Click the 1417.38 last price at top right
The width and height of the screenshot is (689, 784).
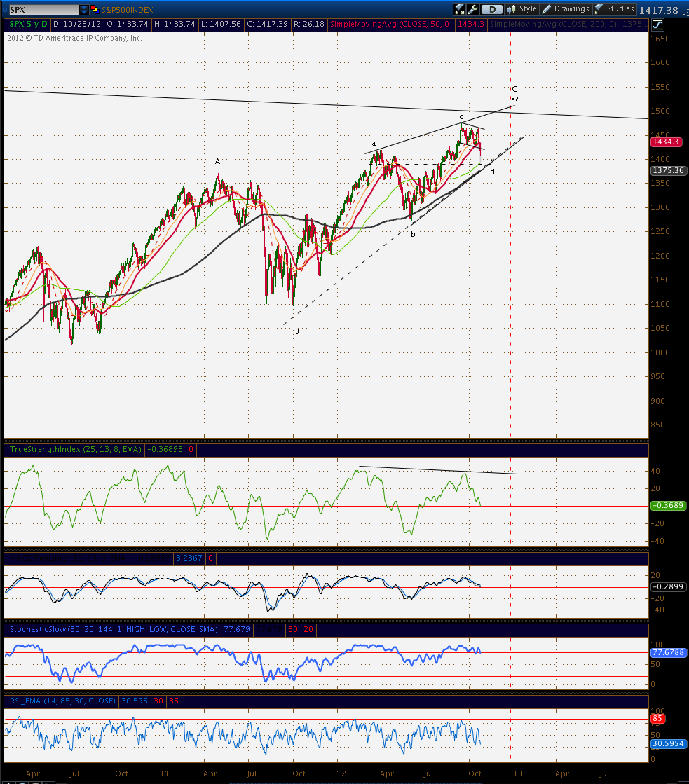pos(658,10)
